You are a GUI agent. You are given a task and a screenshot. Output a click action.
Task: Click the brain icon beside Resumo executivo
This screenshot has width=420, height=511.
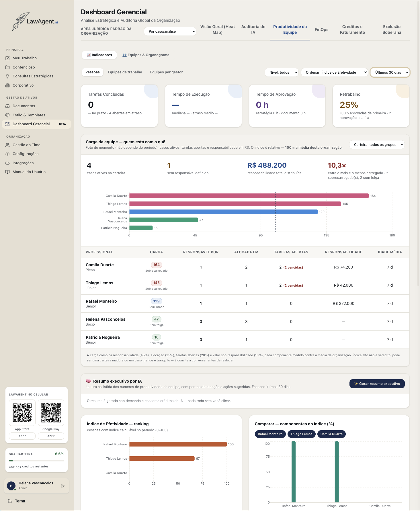[88, 381]
